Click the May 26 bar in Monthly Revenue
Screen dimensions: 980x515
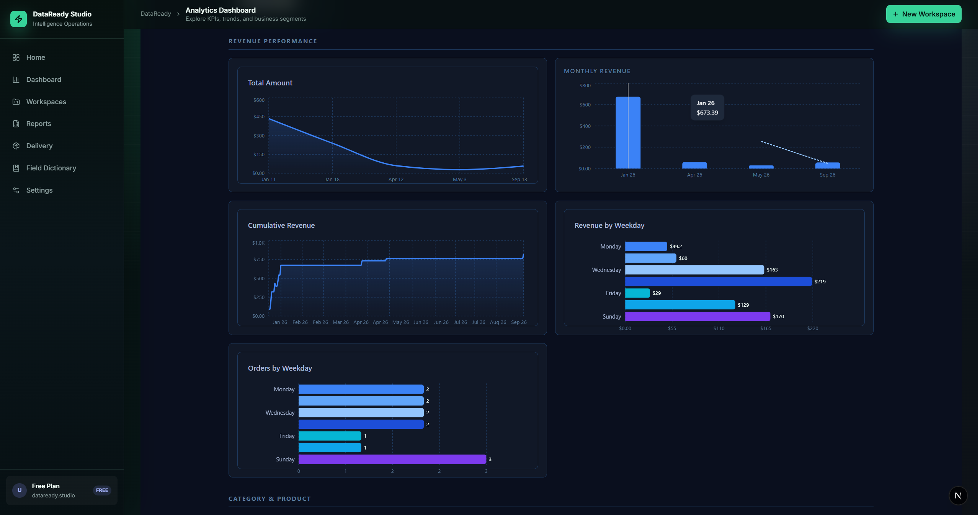coord(761,167)
